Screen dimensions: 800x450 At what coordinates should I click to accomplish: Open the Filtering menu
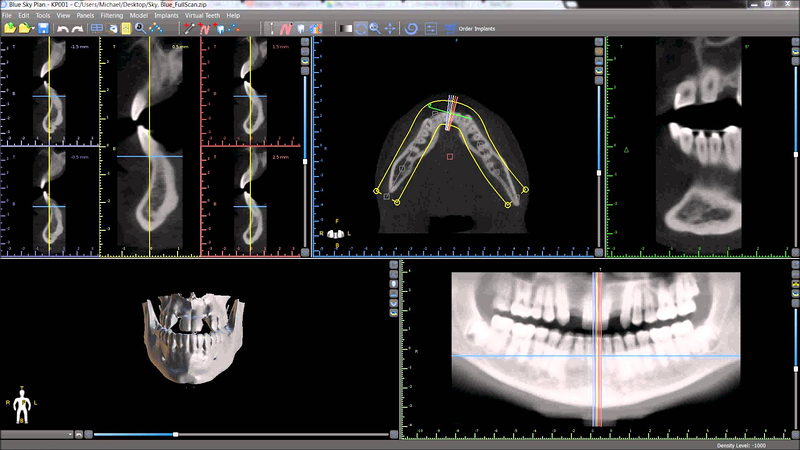tap(111, 17)
